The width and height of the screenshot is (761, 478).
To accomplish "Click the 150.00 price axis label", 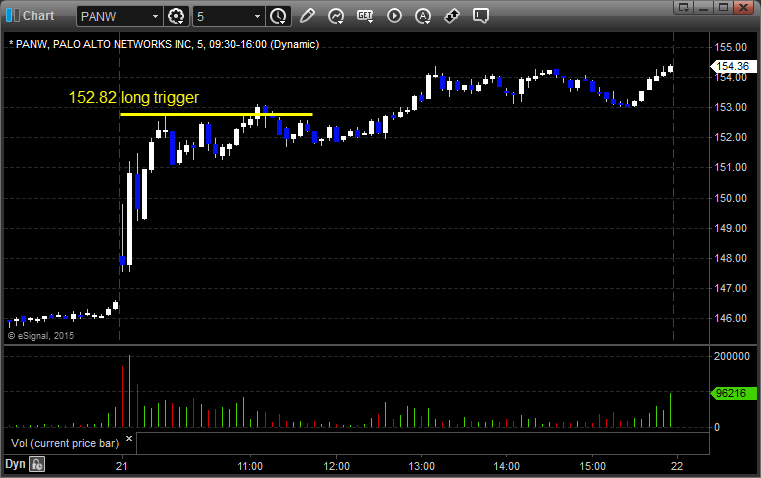I will point(730,198).
